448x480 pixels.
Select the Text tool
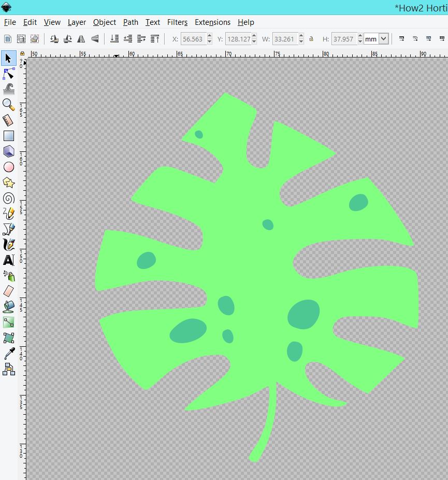point(8,260)
